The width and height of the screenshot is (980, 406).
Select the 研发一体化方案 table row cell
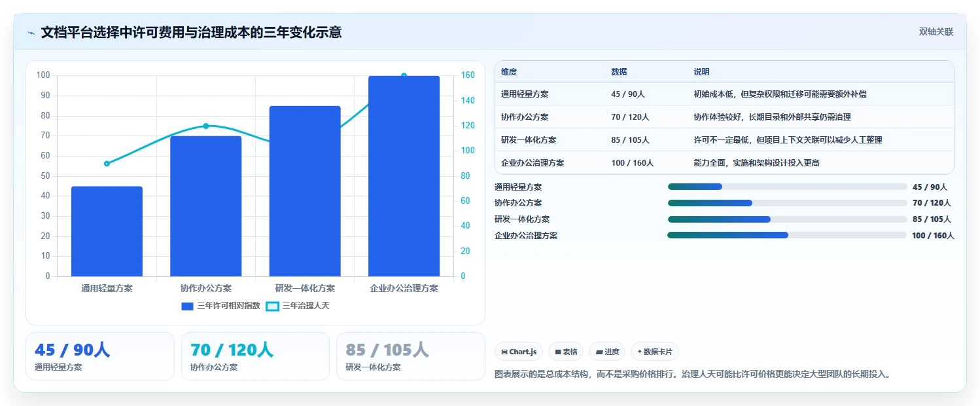pos(529,140)
